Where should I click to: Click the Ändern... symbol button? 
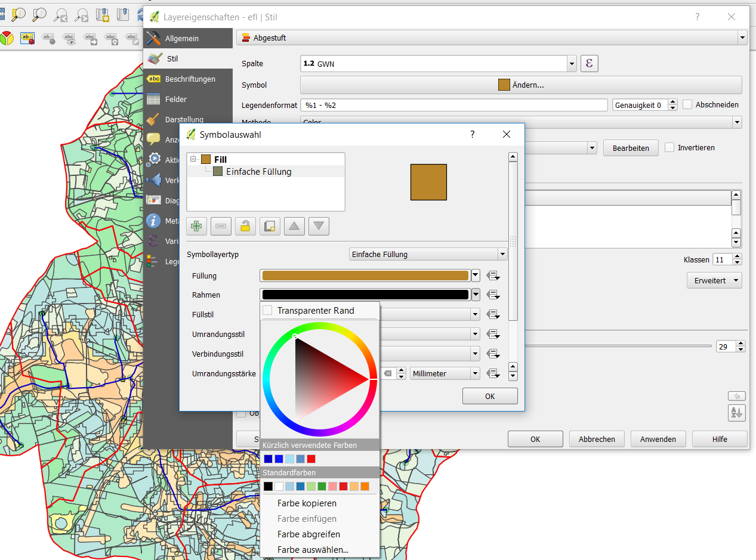coord(520,85)
